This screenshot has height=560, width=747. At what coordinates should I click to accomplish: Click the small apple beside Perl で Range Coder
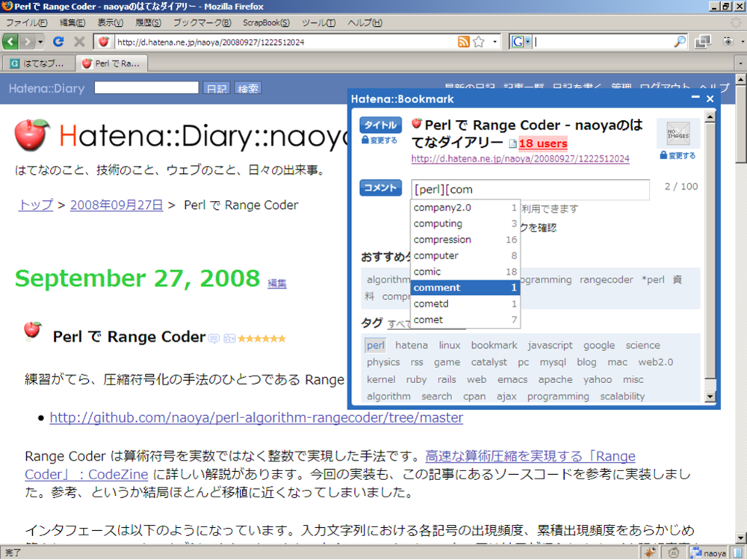(x=32, y=330)
